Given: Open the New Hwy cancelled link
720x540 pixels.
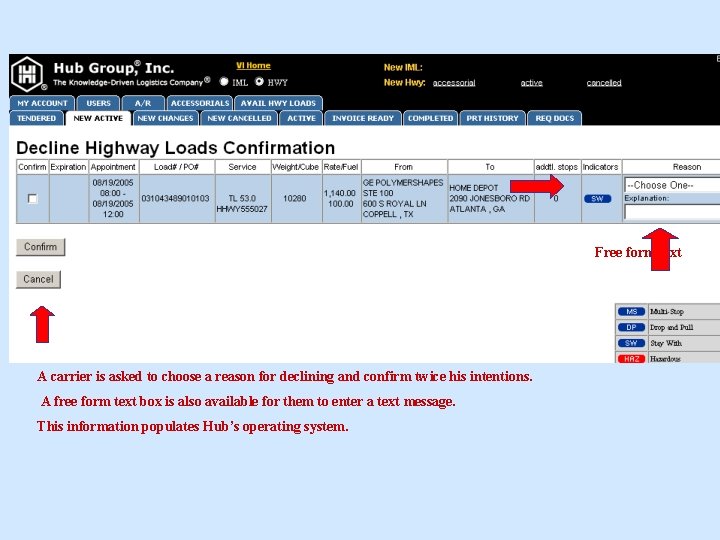Looking at the screenshot, I should pyautogui.click(x=604, y=83).
